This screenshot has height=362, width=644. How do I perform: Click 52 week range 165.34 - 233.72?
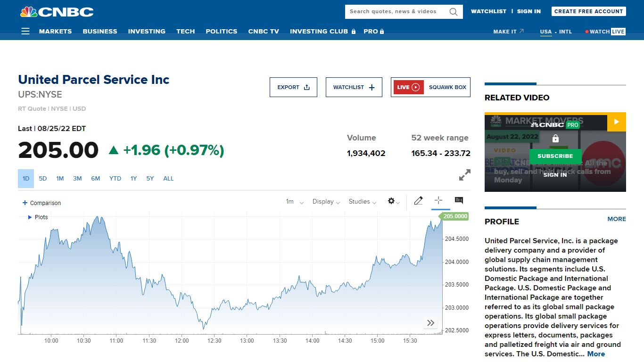pyautogui.click(x=441, y=153)
